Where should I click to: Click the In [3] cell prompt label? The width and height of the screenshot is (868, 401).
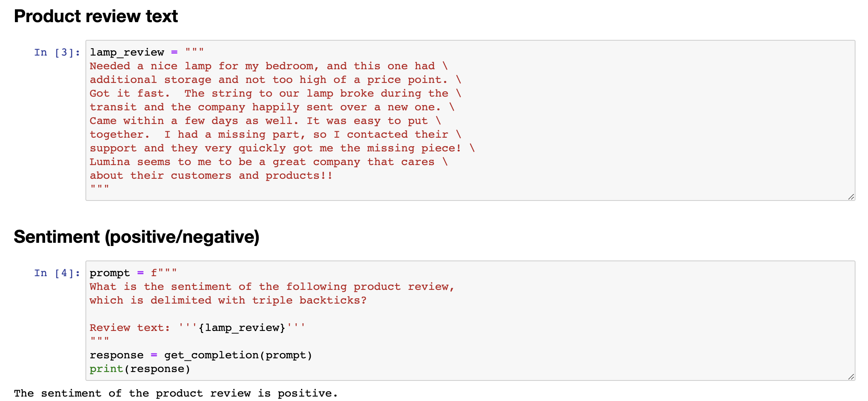point(57,52)
